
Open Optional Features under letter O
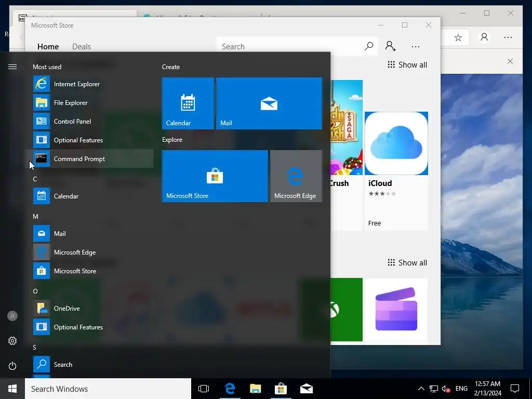[x=89, y=327]
